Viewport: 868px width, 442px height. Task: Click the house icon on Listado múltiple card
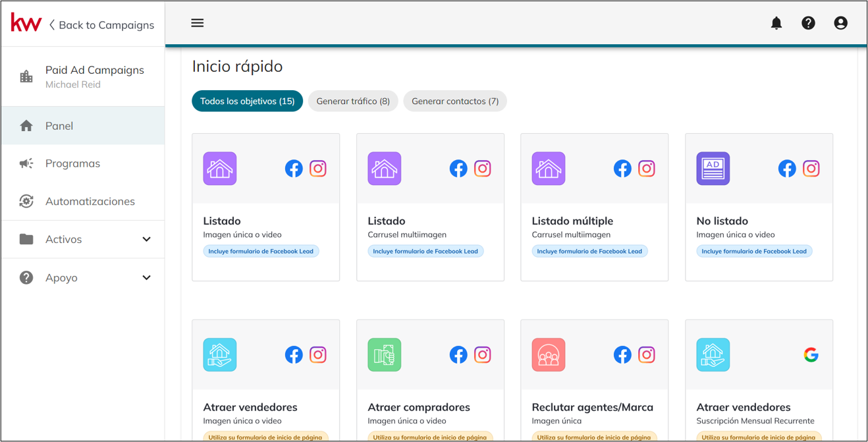coord(548,169)
